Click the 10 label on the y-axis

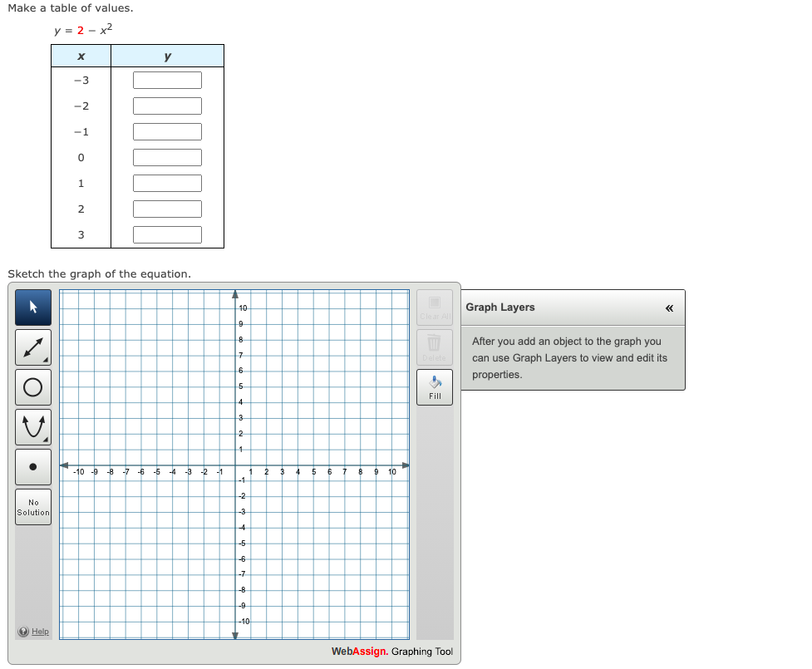tap(243, 308)
